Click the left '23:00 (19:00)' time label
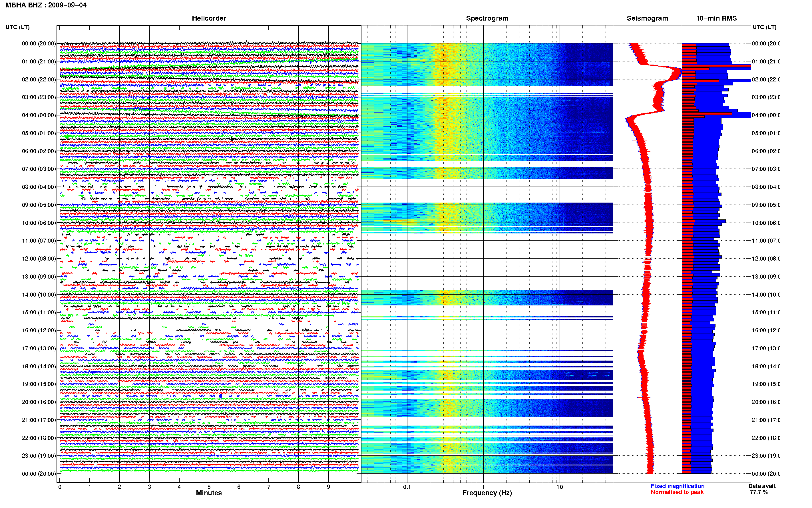The width and height of the screenshot is (812, 508). click(39, 456)
